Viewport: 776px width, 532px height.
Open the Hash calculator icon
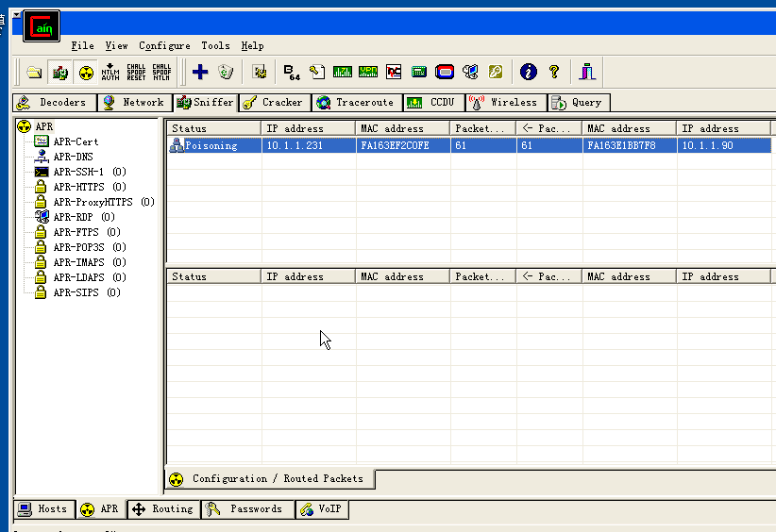(419, 73)
